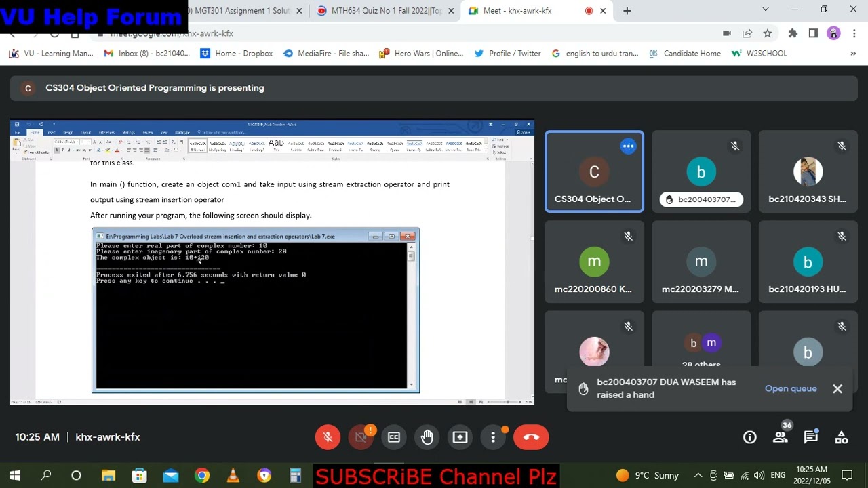The height and width of the screenshot is (488, 868).
Task: Open Chrome extensions puzzle icon
Action: tap(793, 33)
